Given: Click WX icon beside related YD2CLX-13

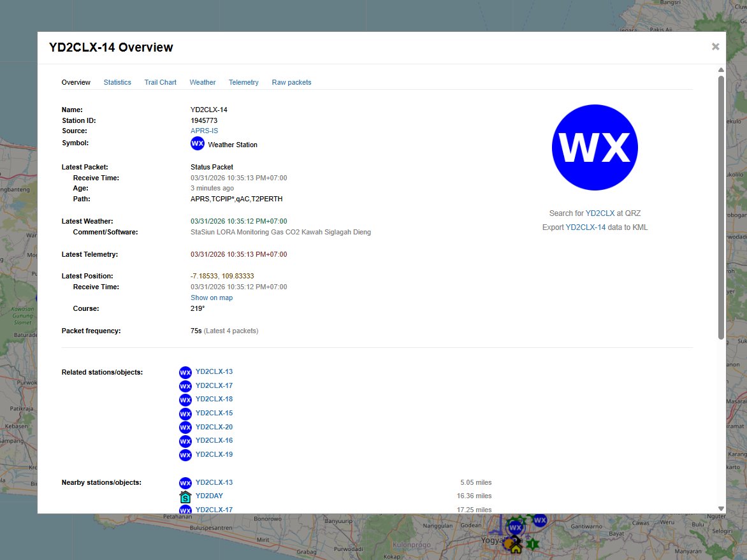Looking at the screenshot, I should point(185,373).
